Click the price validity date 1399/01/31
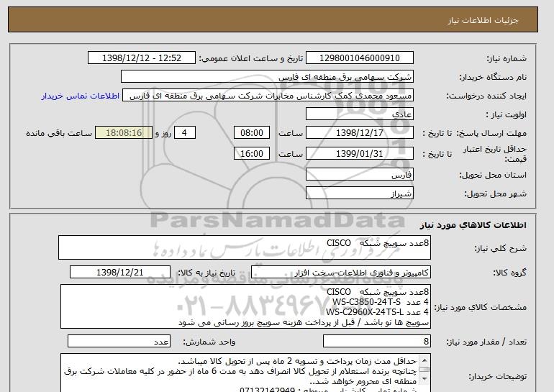554x392 pixels. 359,154
